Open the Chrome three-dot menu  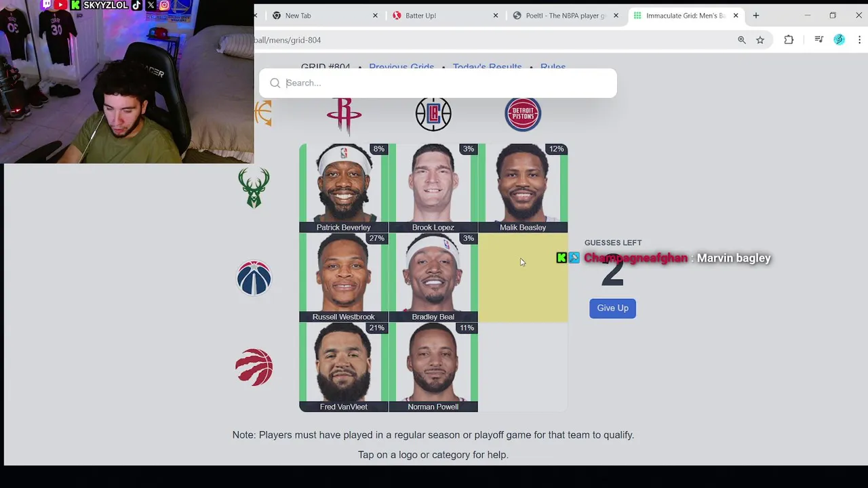click(860, 40)
